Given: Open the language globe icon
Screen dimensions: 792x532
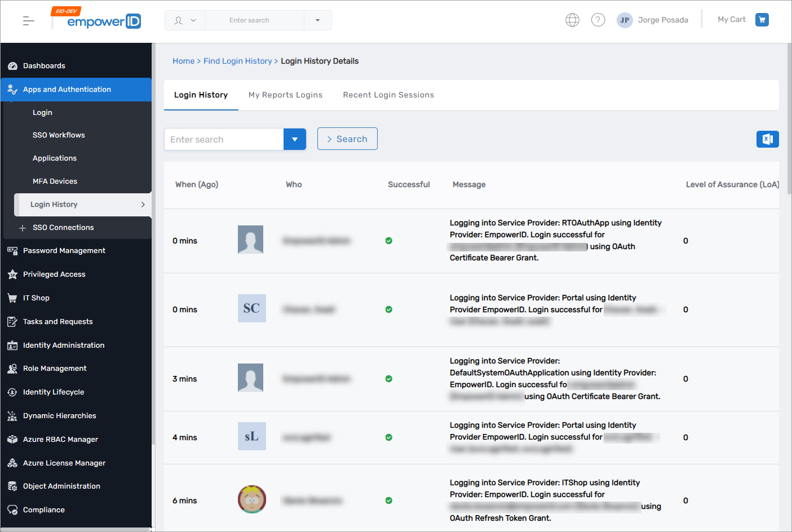Looking at the screenshot, I should (x=572, y=20).
